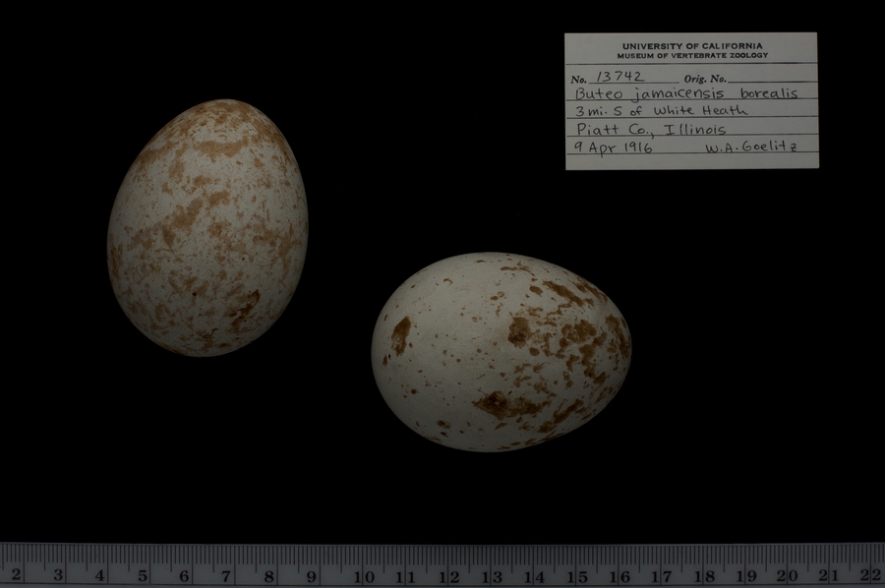Viewport: 885px width, 588px height.
Task: Click the locality '3 mi. S of White Heath'
Action: pyautogui.click(x=661, y=110)
